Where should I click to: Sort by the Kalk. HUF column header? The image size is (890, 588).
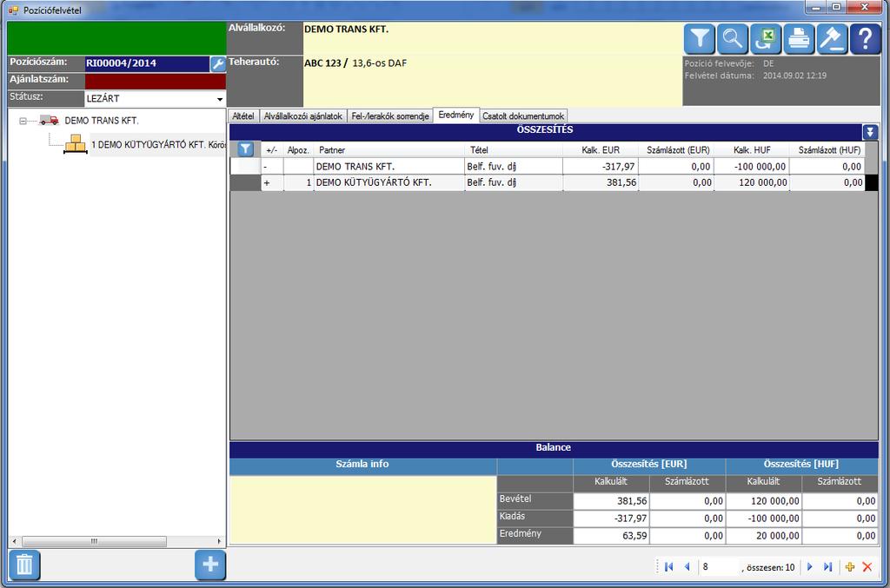coord(752,149)
